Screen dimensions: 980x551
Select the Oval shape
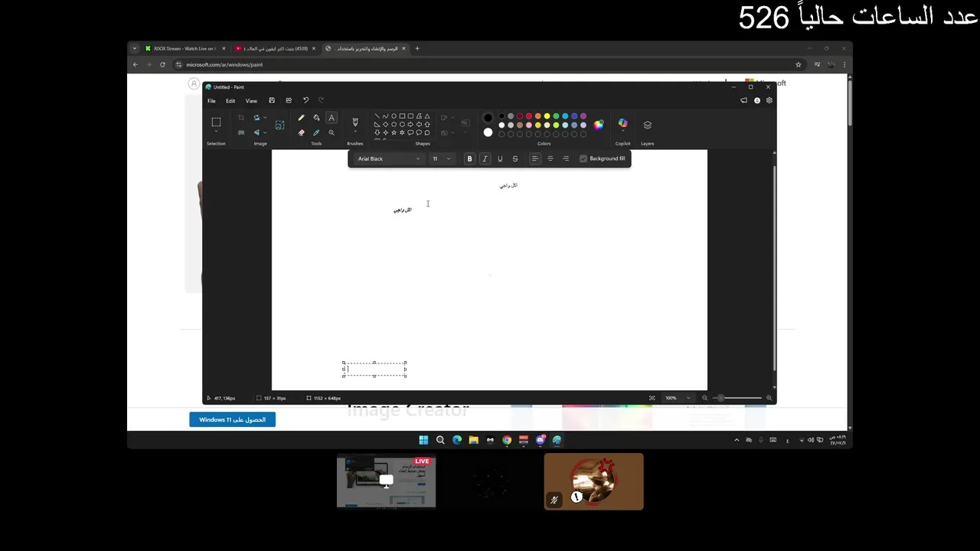394,116
